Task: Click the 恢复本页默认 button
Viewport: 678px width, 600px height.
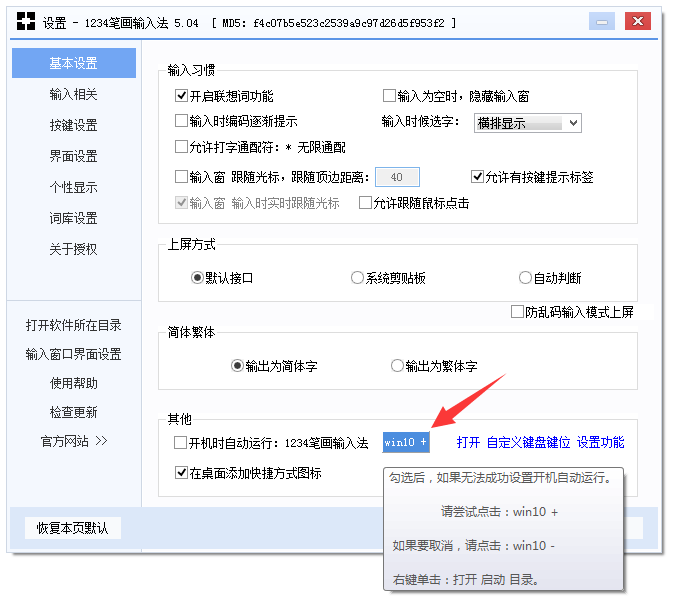Action: click(73, 528)
